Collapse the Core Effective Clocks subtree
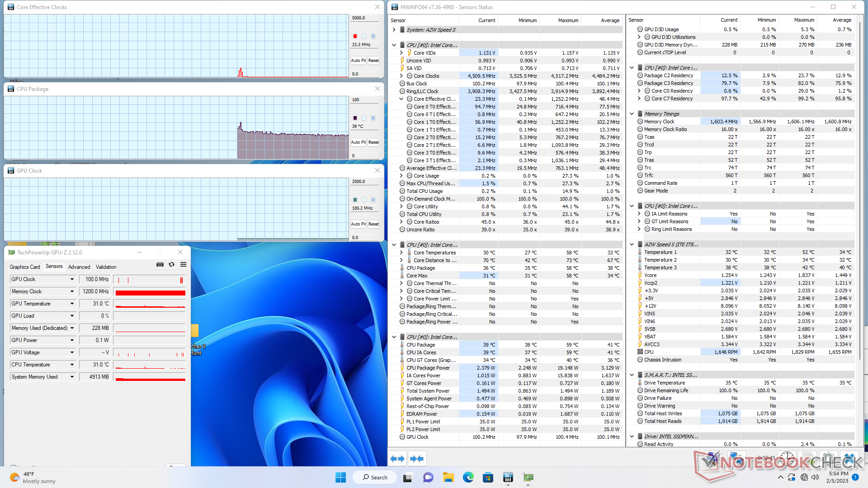Viewport: 868px width, 488px height. coord(401,99)
